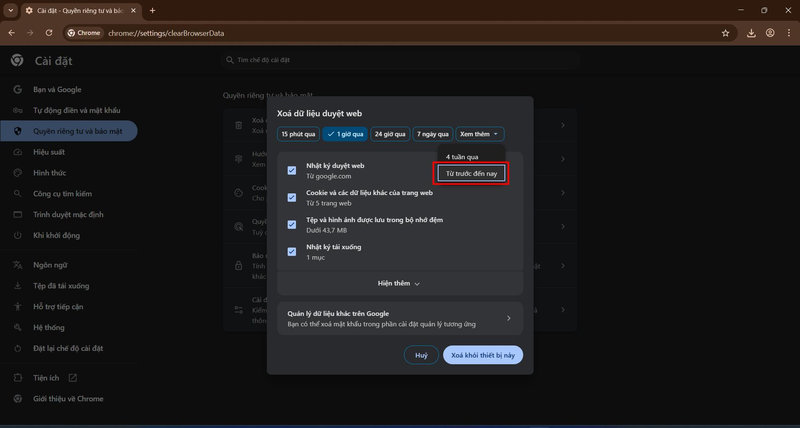Expand Hiện thêm options
This screenshot has height=428, width=800.
coord(399,283)
